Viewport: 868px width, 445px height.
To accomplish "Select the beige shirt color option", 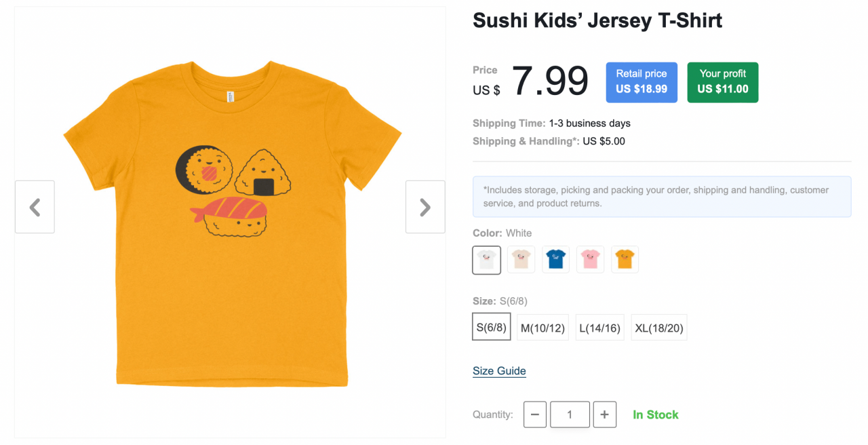I will pyautogui.click(x=521, y=259).
